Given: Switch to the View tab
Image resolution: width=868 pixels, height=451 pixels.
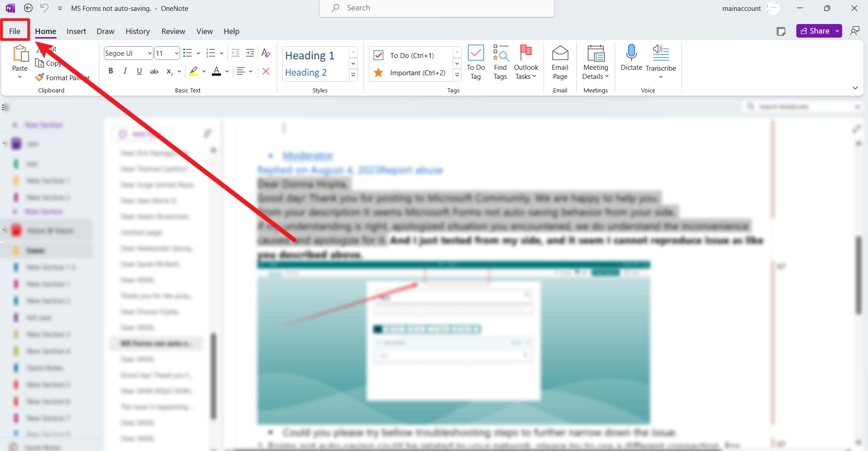Looking at the screenshot, I should tap(205, 31).
